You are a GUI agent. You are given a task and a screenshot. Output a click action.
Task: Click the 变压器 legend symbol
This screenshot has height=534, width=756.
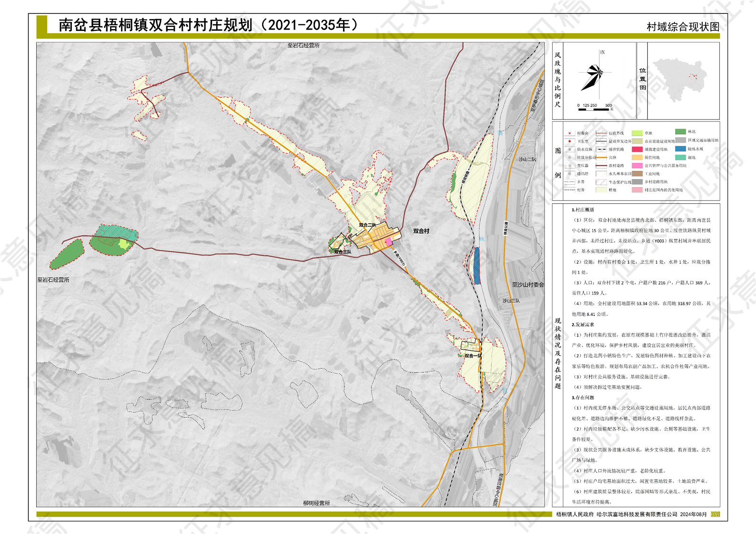[x=569, y=166]
